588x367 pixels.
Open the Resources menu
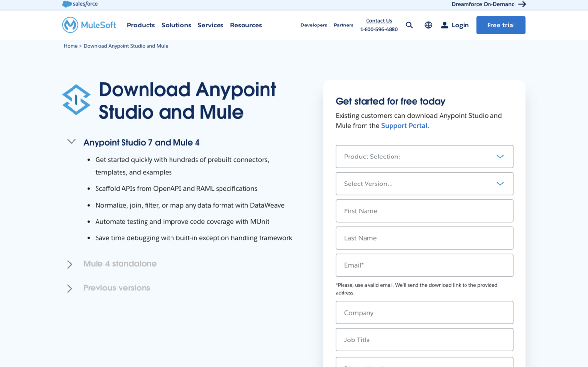(245, 25)
